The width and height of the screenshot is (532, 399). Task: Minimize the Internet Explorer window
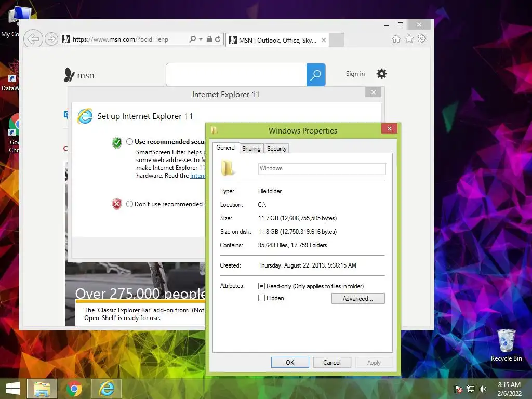[387, 25]
